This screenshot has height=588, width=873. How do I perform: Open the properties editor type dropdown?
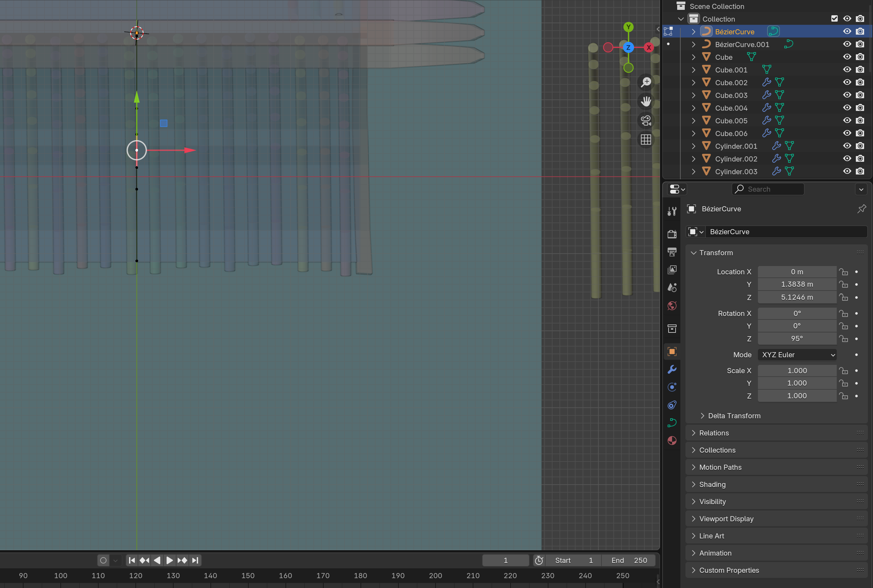coord(677,189)
